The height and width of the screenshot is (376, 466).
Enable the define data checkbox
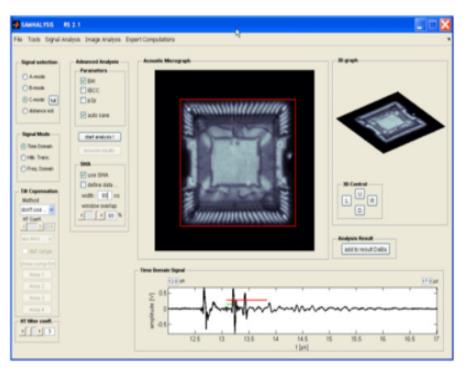(83, 185)
